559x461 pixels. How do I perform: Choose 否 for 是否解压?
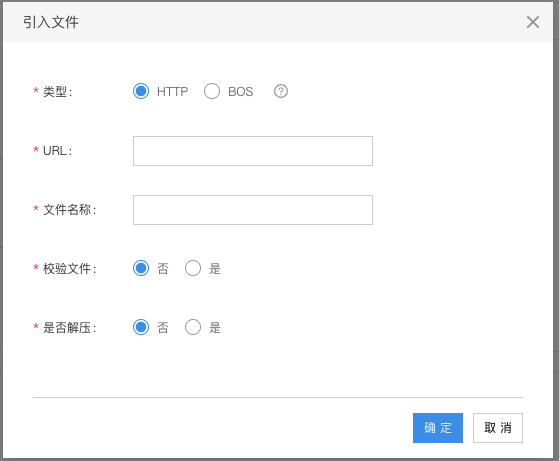pos(141,327)
